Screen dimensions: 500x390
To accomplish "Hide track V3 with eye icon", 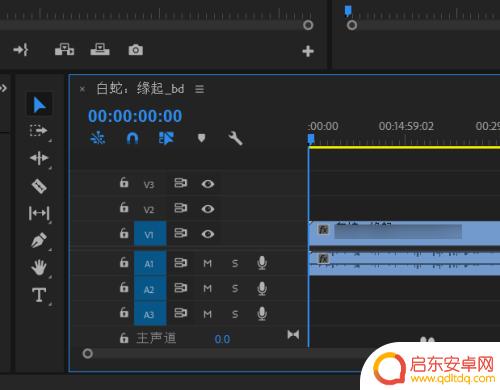I will (208, 184).
